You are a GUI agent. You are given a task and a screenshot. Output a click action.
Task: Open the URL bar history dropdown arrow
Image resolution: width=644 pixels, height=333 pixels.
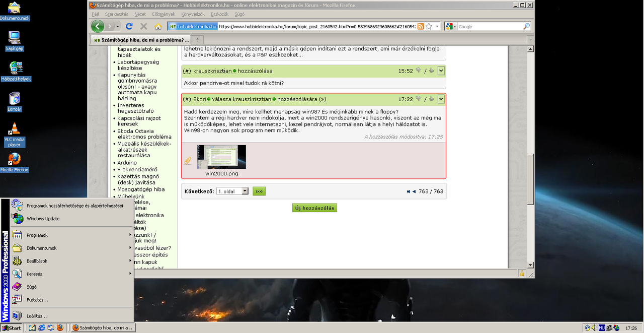[x=437, y=26]
